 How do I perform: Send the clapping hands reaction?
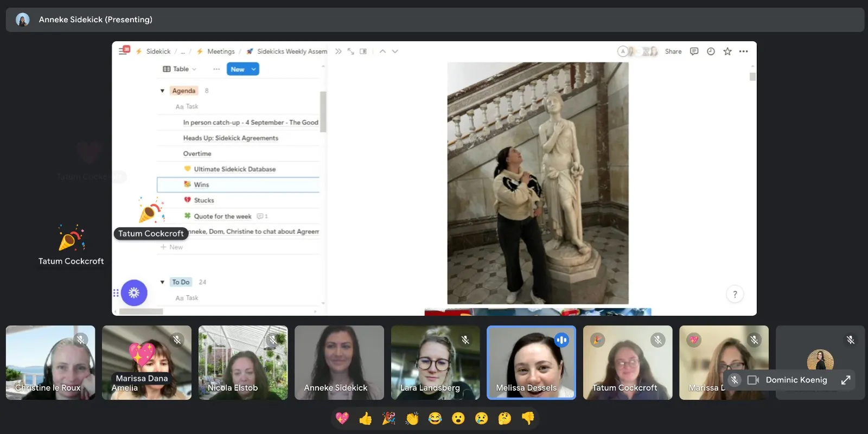(x=412, y=418)
